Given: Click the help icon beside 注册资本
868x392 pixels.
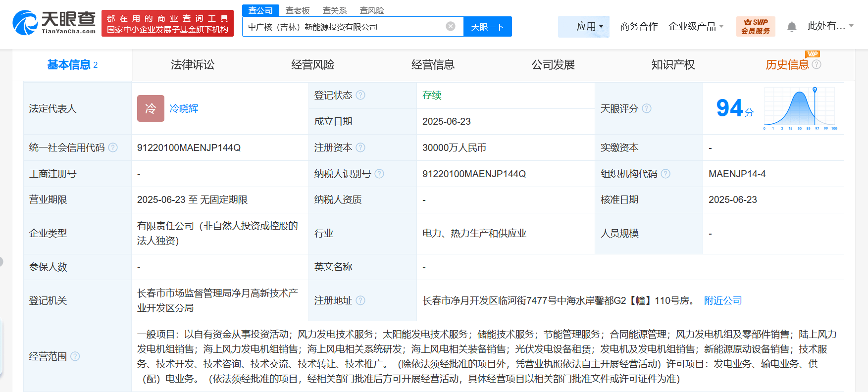Looking at the screenshot, I should (x=360, y=147).
